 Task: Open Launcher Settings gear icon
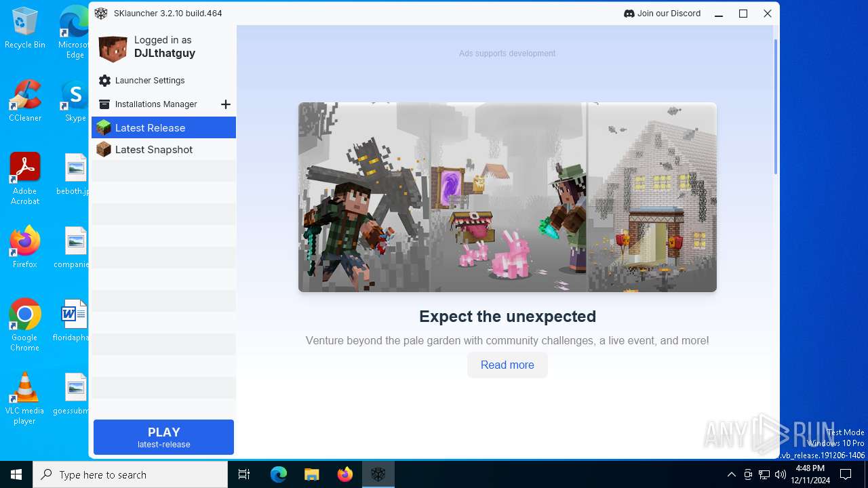(104, 81)
